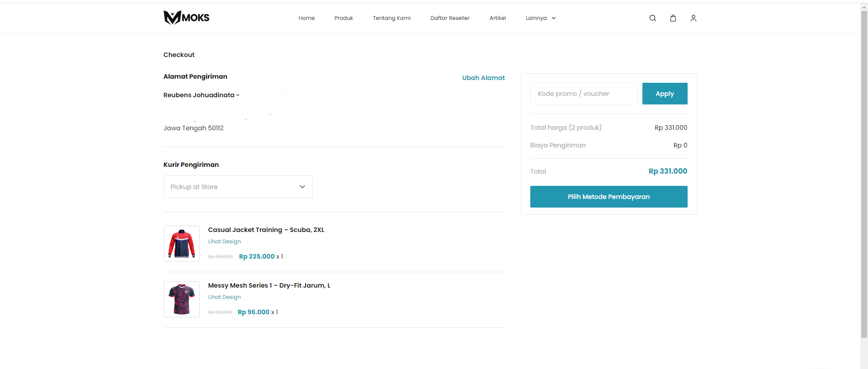The width and height of the screenshot is (868, 369).
Task: Open the Messy Mesh Series jersey thumbnail
Action: click(x=182, y=299)
